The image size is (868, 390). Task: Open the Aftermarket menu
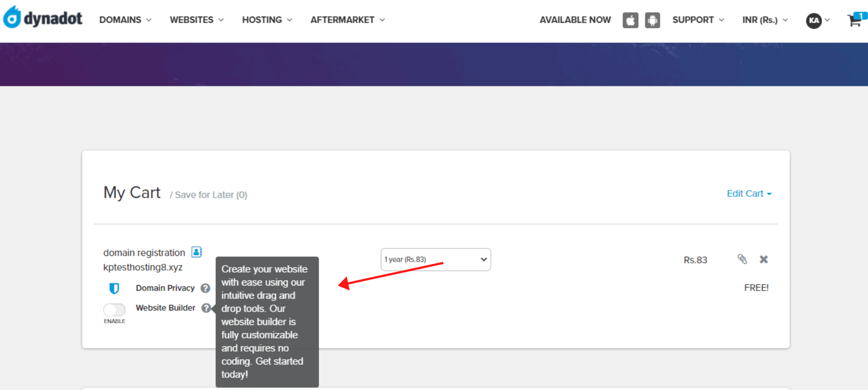coord(348,20)
